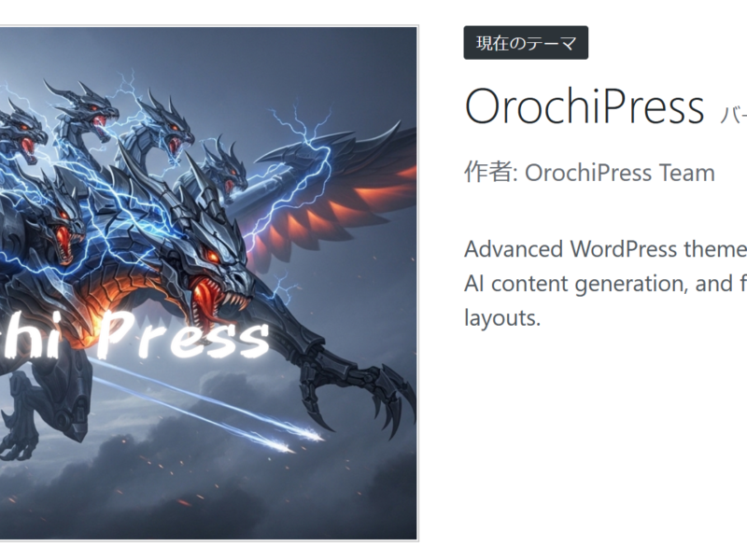
Task: Click the Advanced WordPress theme description line
Action: 605,249
